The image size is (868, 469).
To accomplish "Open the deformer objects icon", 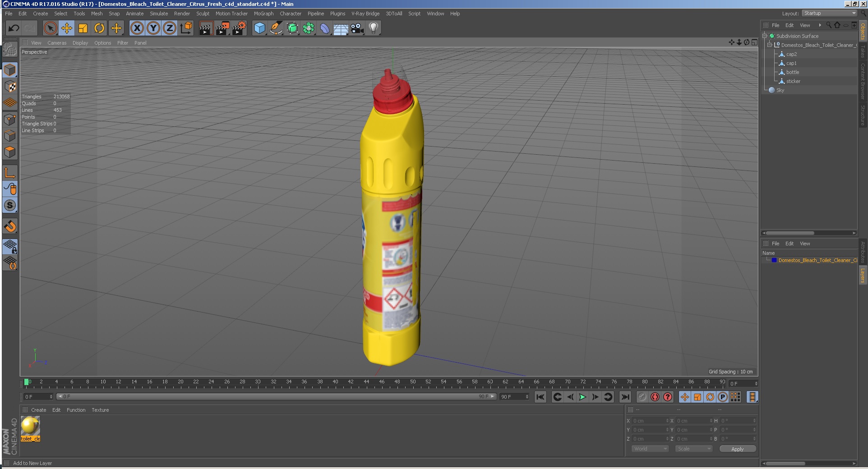I will pyautogui.click(x=325, y=28).
